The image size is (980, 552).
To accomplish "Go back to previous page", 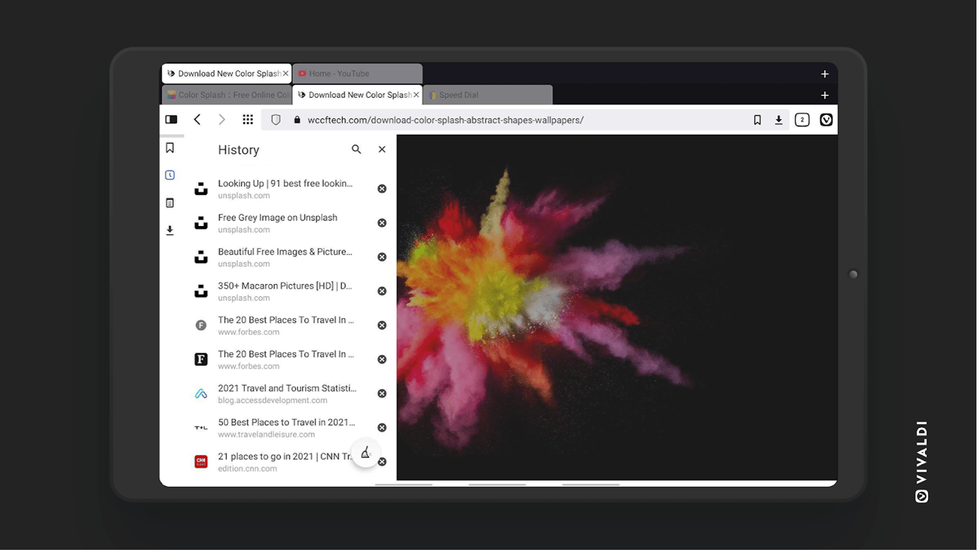I will tap(198, 120).
